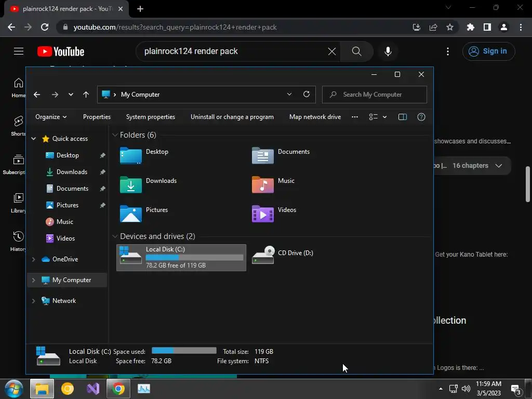Image resolution: width=532 pixels, height=399 pixels.
Task: Select the Videos folder icon
Action: pos(262,214)
